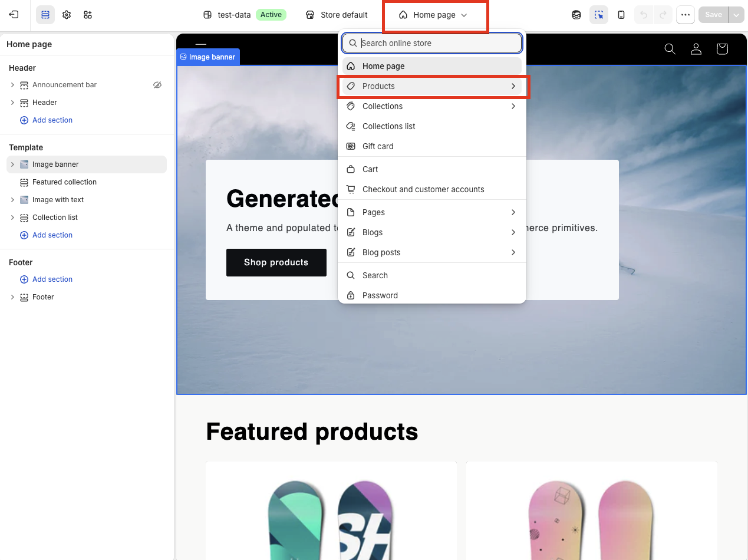Expand the Image banner section arrow
This screenshot has width=748, height=560.
tap(12, 164)
